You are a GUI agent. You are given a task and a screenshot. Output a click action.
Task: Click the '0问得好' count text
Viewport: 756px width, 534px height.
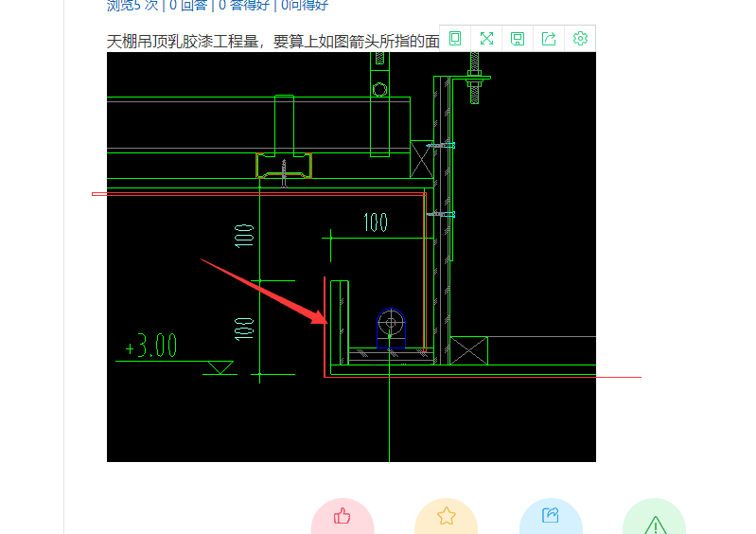[x=305, y=6]
